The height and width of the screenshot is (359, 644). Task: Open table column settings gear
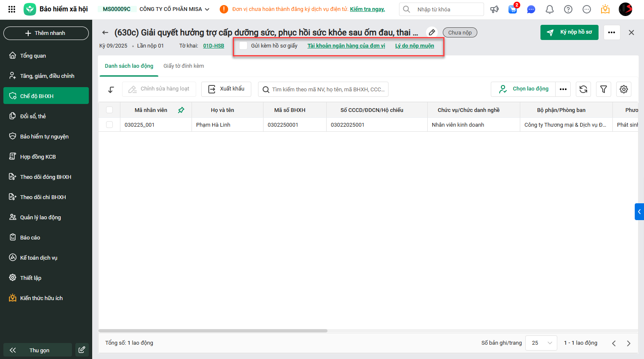point(624,89)
